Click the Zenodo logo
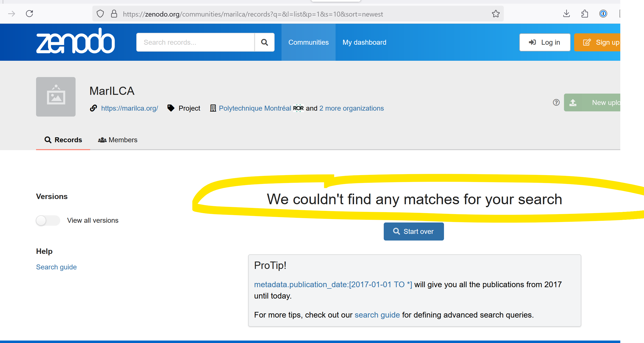 coord(76,41)
